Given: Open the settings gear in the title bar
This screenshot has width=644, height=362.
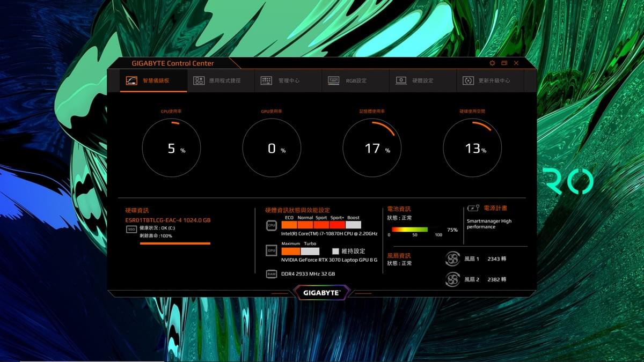Looking at the screenshot, I should (492, 63).
